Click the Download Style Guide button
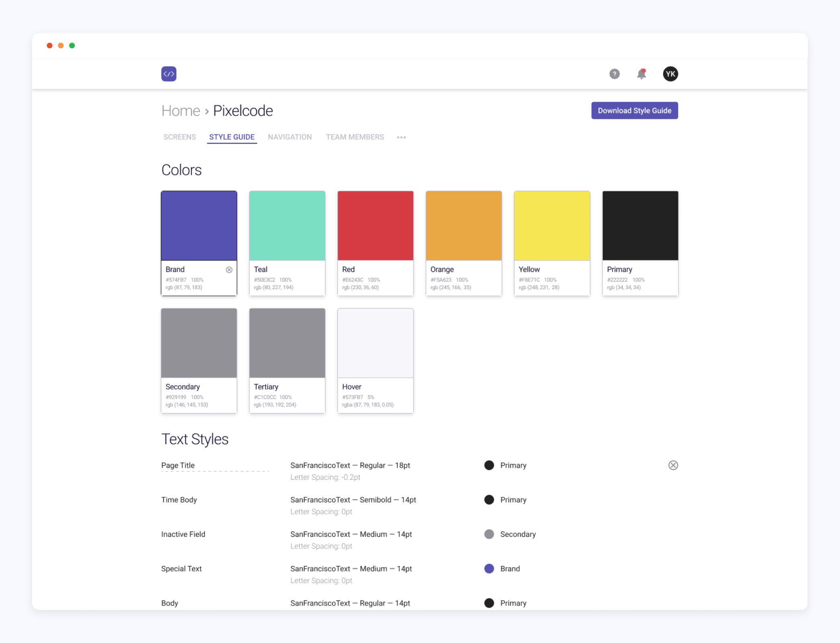 [x=634, y=111]
